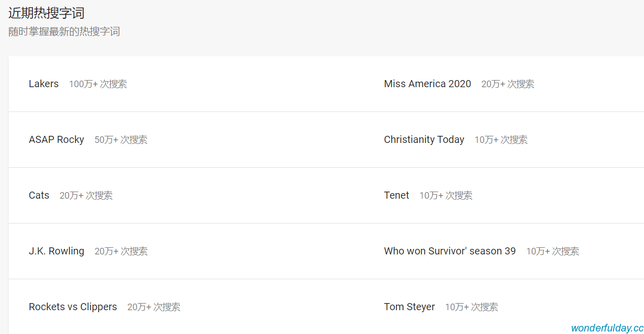Click the Tenet search term

point(396,196)
